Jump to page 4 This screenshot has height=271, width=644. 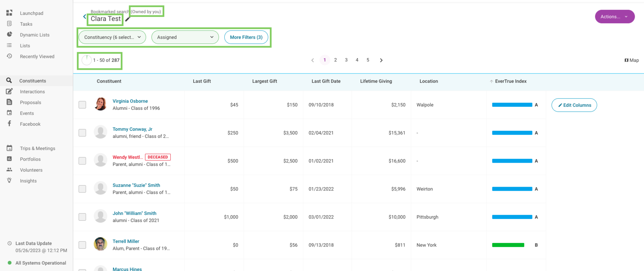point(357,60)
